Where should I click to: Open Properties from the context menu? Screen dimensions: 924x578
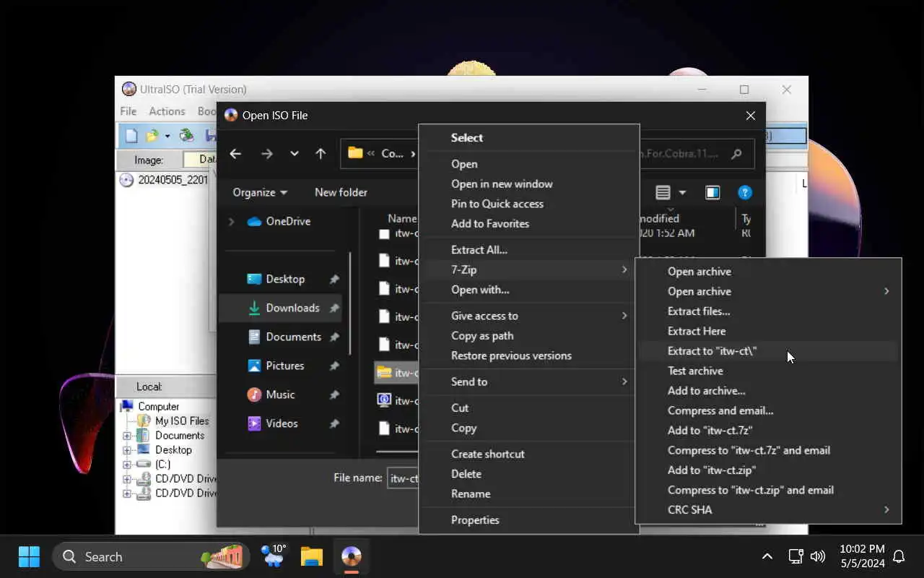pos(529,519)
